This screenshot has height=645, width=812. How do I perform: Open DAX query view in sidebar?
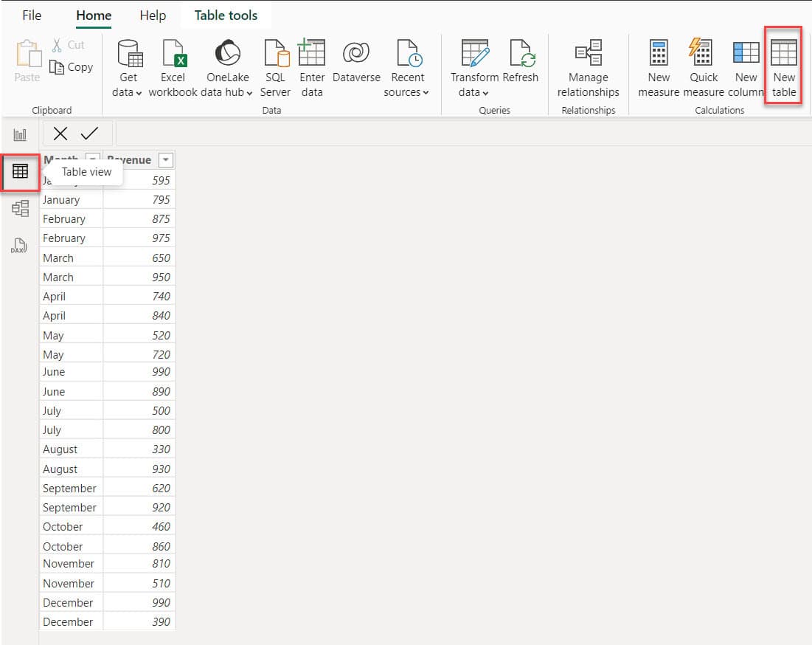coord(19,246)
